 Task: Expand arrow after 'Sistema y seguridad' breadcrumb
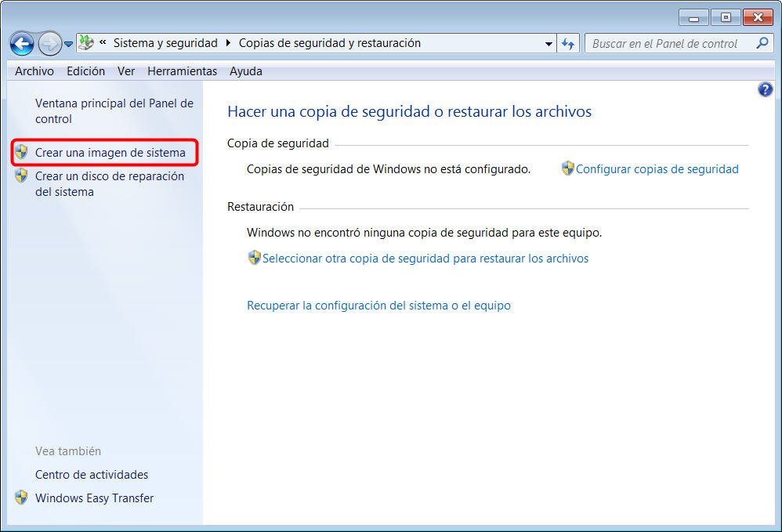[228, 43]
